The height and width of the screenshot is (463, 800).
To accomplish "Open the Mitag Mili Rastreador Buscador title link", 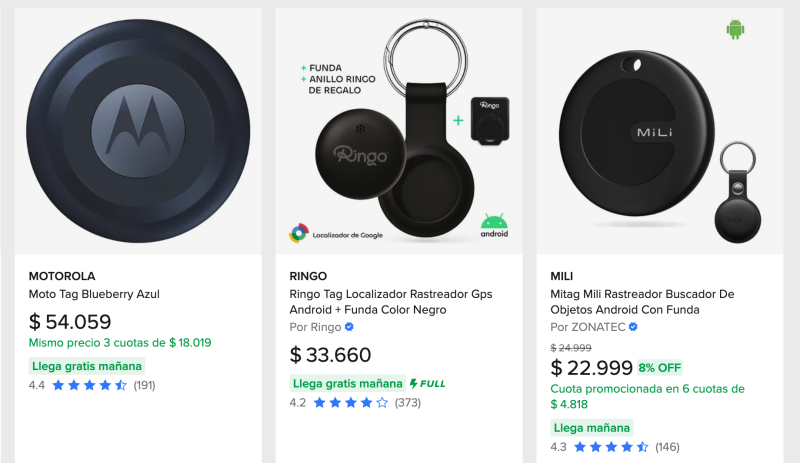I will point(642,294).
